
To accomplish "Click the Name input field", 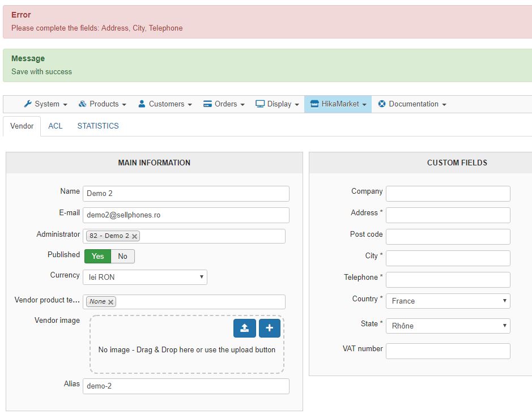I will point(186,193).
